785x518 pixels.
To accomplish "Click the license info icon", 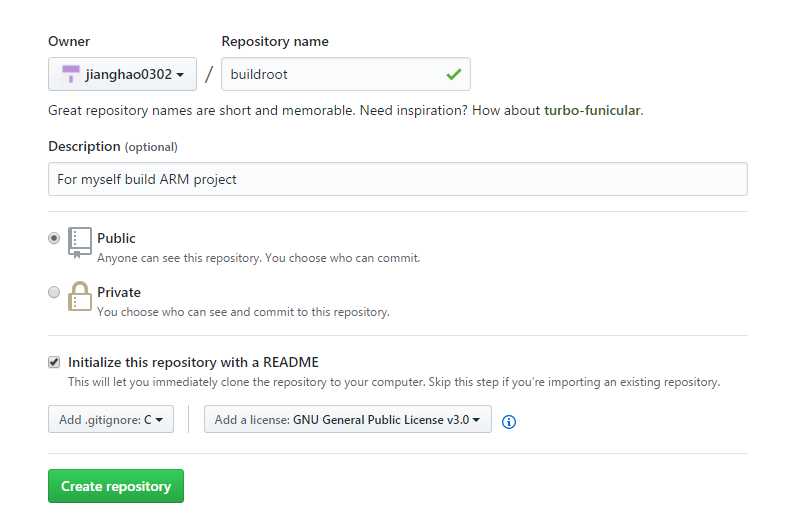I will click(x=509, y=422).
